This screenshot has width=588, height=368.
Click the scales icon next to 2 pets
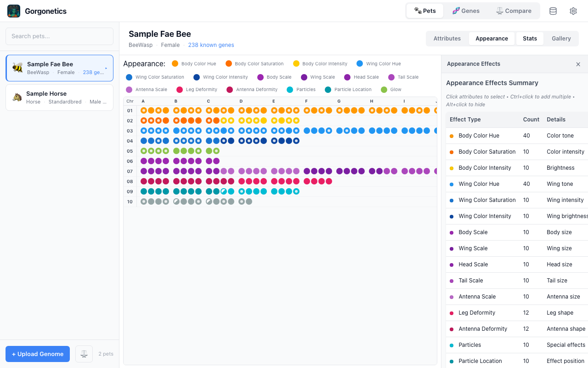pos(84,353)
